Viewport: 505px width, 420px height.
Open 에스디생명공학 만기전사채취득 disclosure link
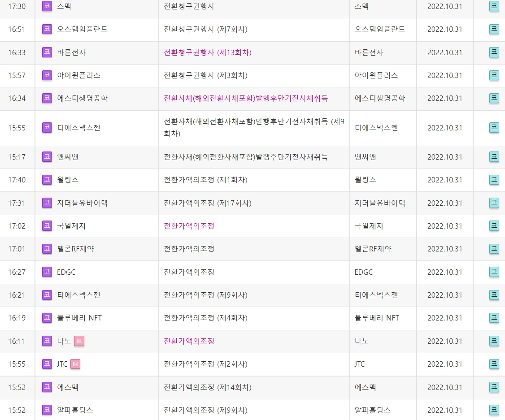(x=246, y=98)
